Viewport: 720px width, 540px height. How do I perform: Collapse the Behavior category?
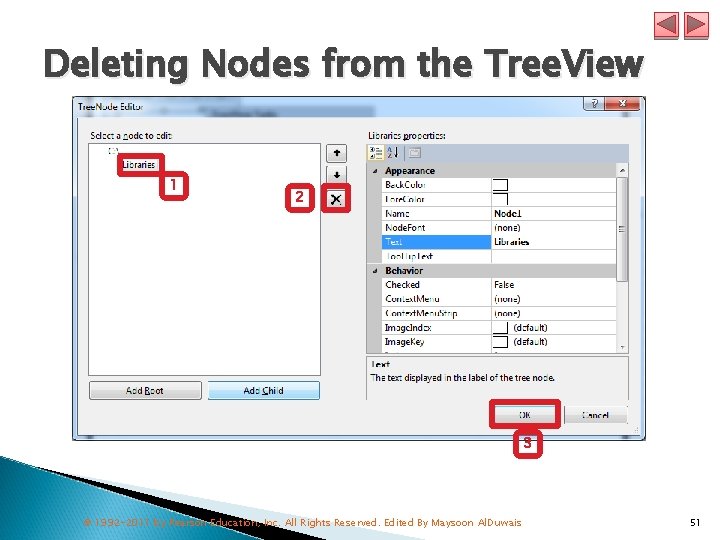[375, 271]
